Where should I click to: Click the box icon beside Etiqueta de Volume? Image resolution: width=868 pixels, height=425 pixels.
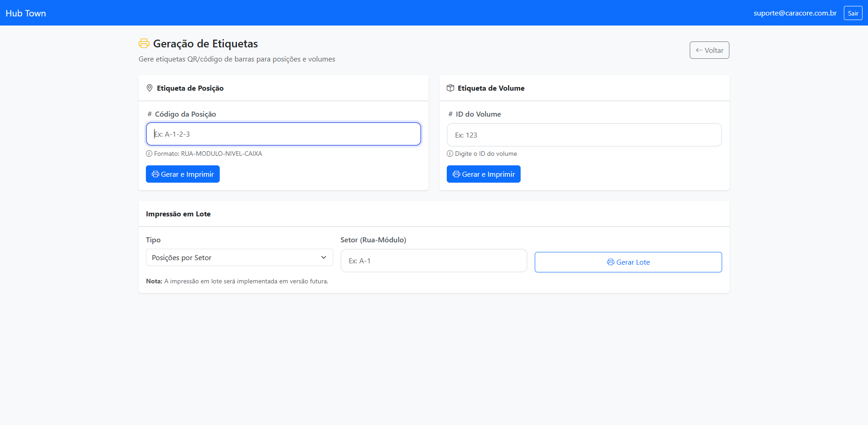coord(450,88)
